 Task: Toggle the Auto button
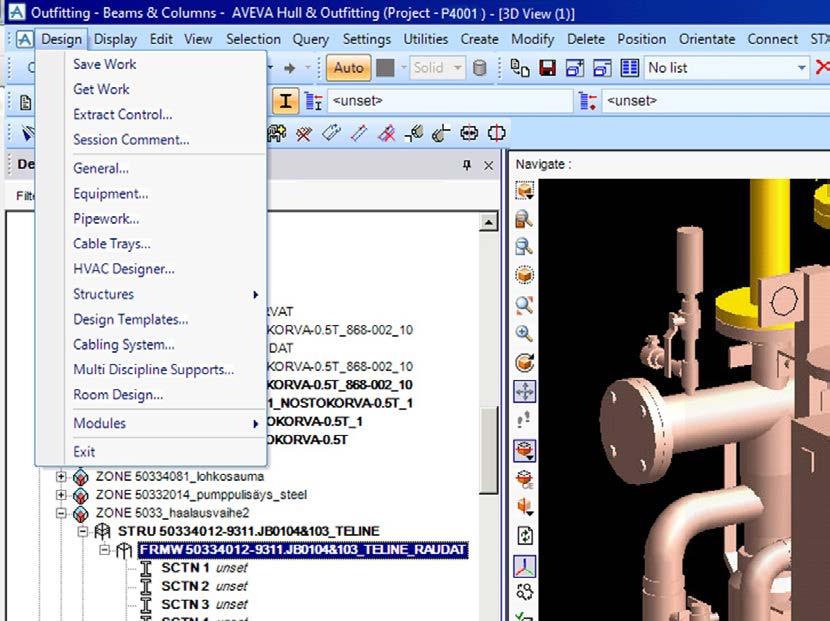348,68
